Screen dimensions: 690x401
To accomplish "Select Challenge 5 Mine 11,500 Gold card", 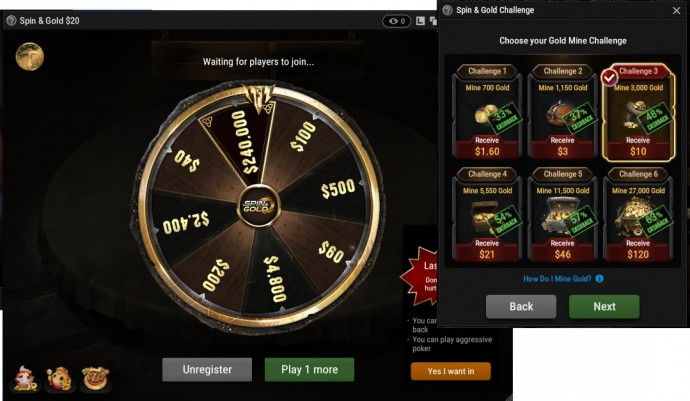I will pos(562,214).
